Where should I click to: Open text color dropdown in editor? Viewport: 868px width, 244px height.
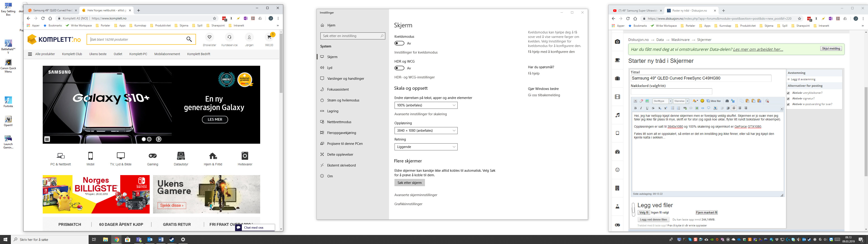click(696, 101)
